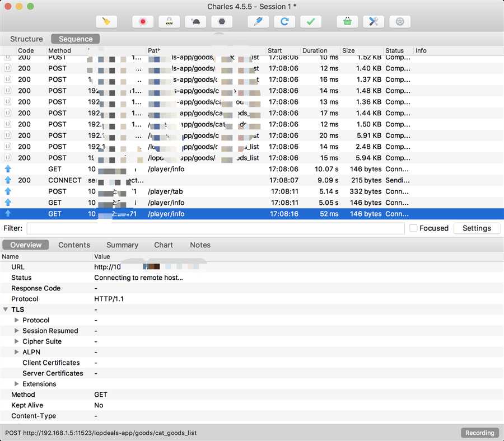Open the Summary tab
Viewport: 504px width, 441px height.
point(122,245)
